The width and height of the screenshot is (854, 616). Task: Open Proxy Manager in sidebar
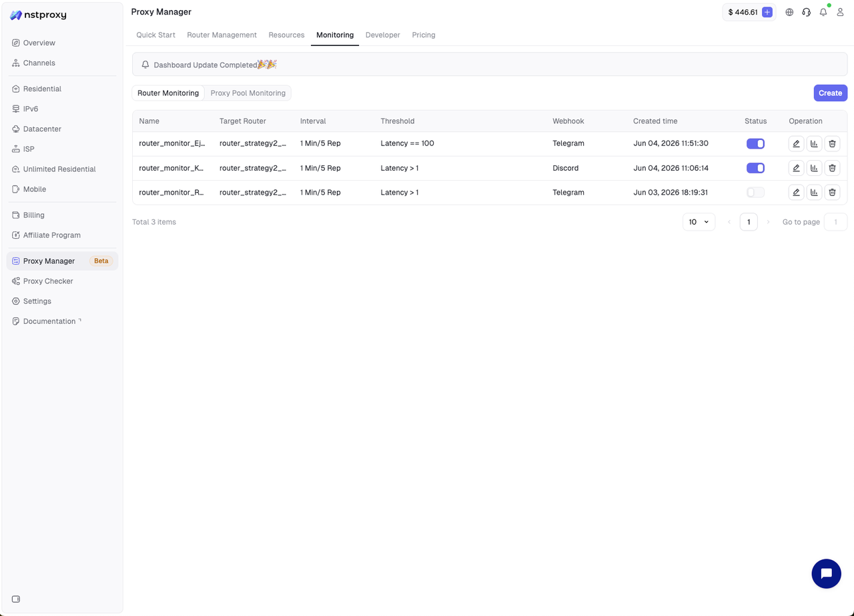point(62,261)
